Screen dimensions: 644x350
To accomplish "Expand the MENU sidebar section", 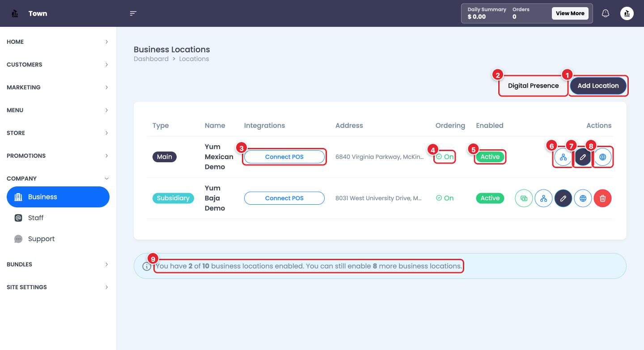I will (x=58, y=110).
